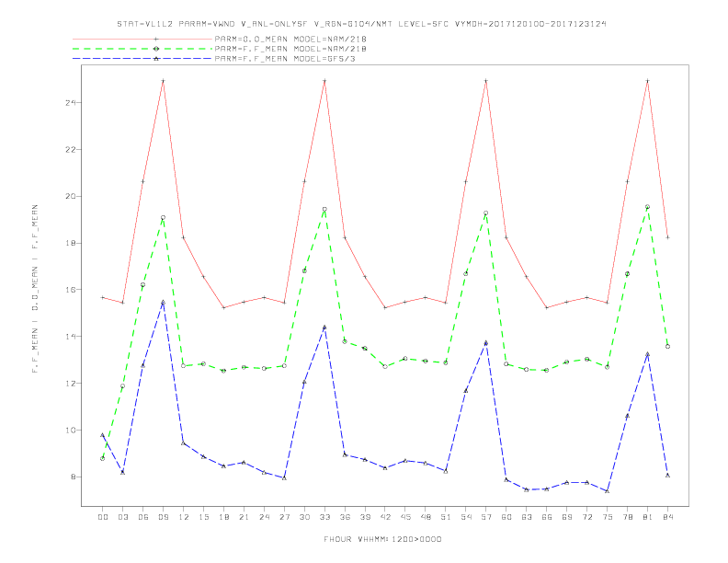The image size is (728, 563).
Task: Click the blue triangle marker at hour 75
Action: click(608, 491)
